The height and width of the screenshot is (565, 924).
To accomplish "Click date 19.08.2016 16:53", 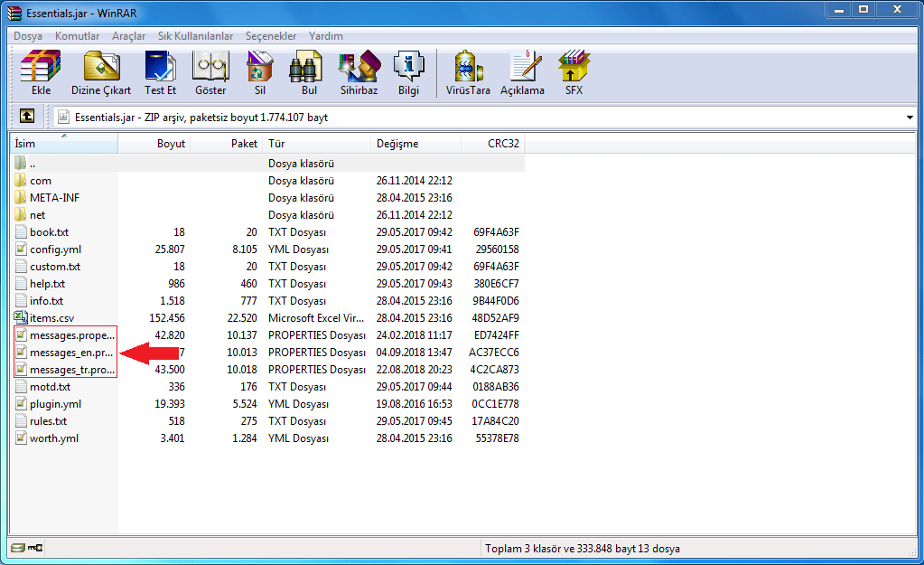I will pyautogui.click(x=415, y=404).
